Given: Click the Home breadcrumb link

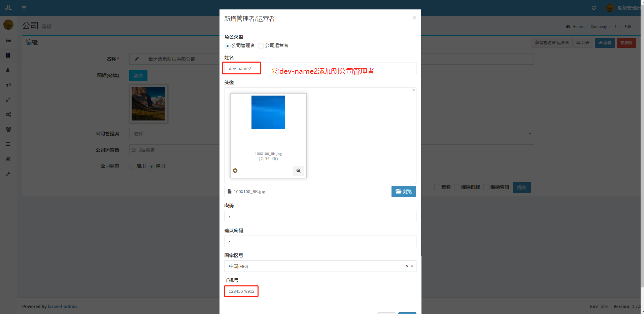Looking at the screenshot, I should 578,27.
